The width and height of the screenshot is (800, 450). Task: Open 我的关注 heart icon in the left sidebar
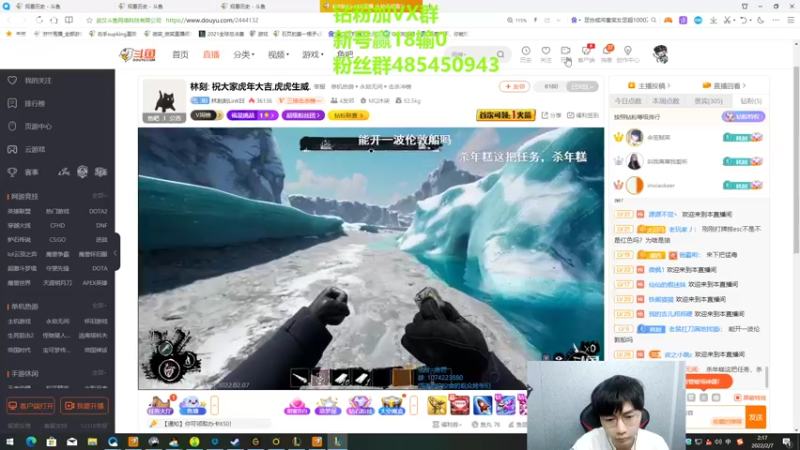click(12, 81)
